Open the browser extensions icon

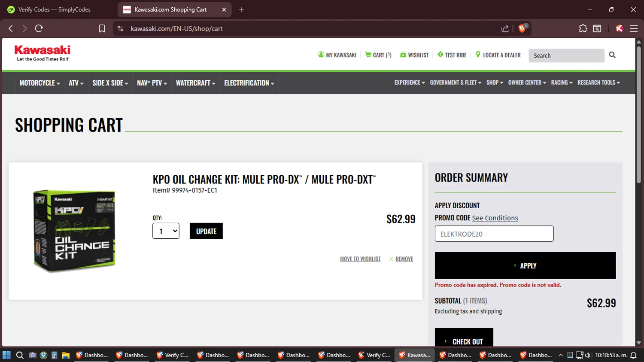click(x=583, y=28)
